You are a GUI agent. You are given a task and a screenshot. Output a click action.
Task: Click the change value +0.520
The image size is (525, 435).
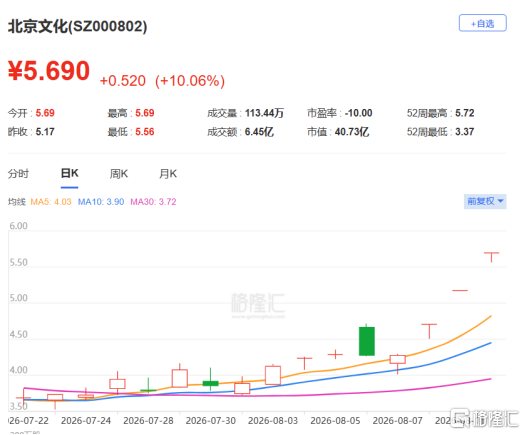[123, 81]
